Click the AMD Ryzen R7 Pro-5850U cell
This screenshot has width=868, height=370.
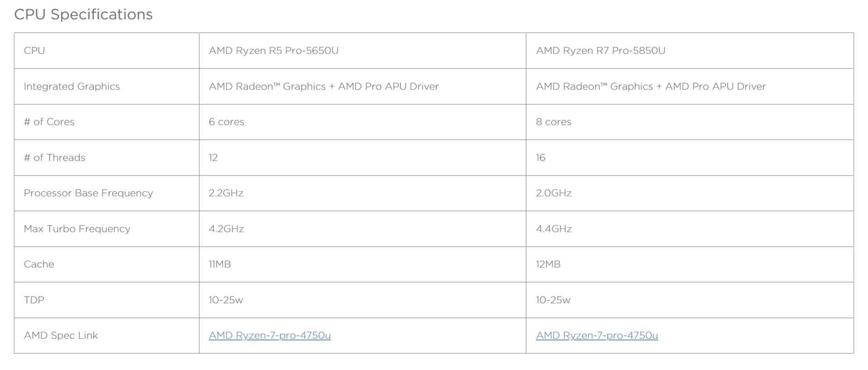click(600, 51)
